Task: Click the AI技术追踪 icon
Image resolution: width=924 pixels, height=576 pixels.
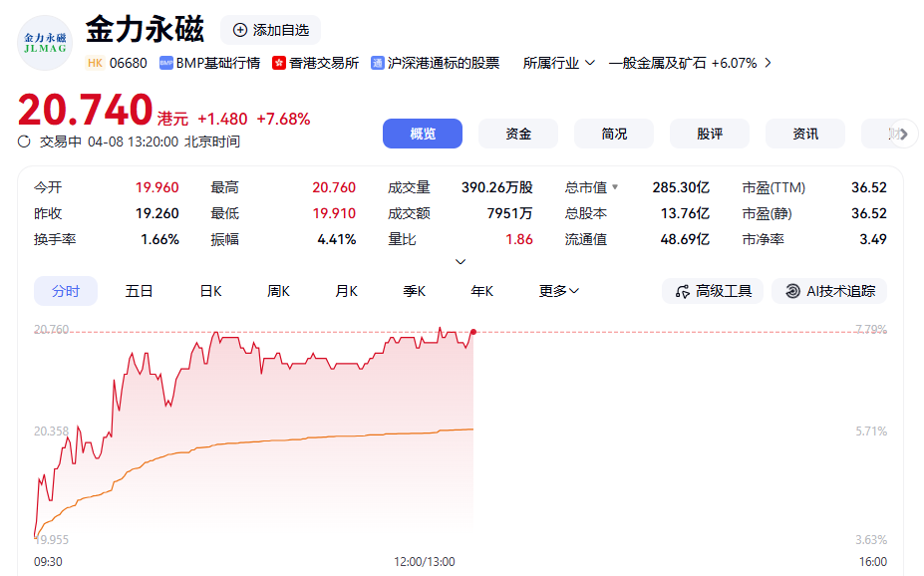Action: 792,291
